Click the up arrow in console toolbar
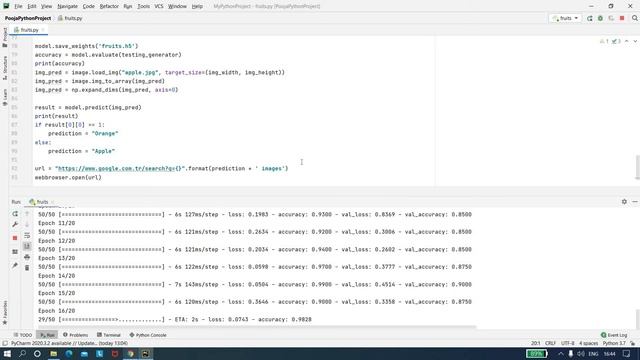 [27, 214]
